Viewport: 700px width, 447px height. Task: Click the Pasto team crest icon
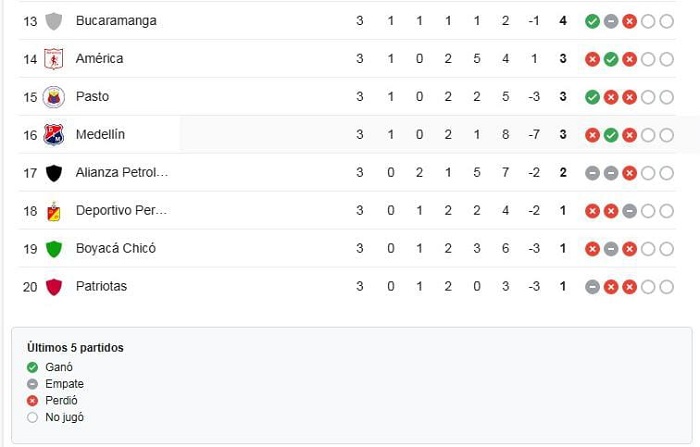[x=54, y=97]
